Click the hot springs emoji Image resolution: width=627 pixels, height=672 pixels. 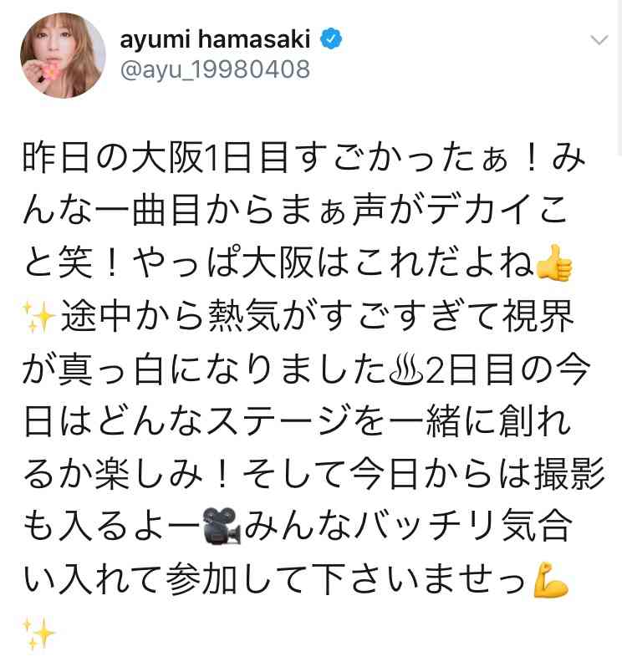tap(406, 369)
